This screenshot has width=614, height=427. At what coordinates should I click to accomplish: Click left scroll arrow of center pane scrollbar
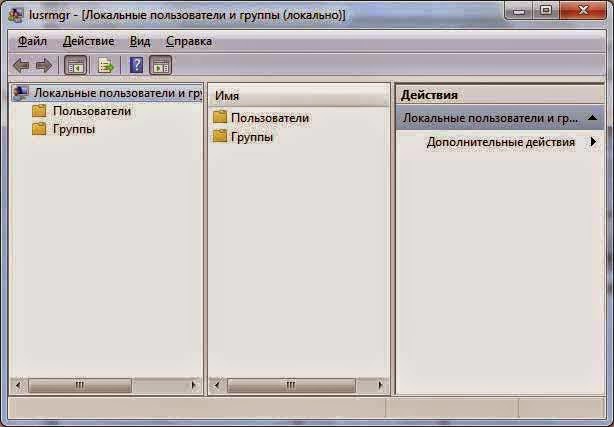(217, 385)
